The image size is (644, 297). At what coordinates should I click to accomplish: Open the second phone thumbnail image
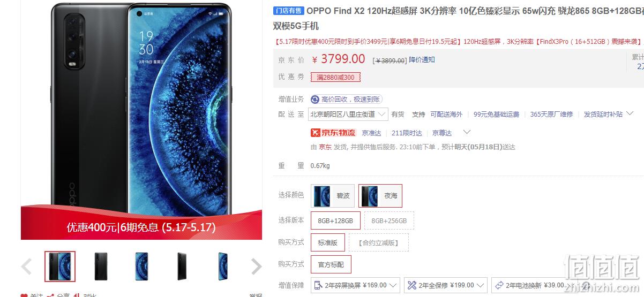(x=101, y=266)
